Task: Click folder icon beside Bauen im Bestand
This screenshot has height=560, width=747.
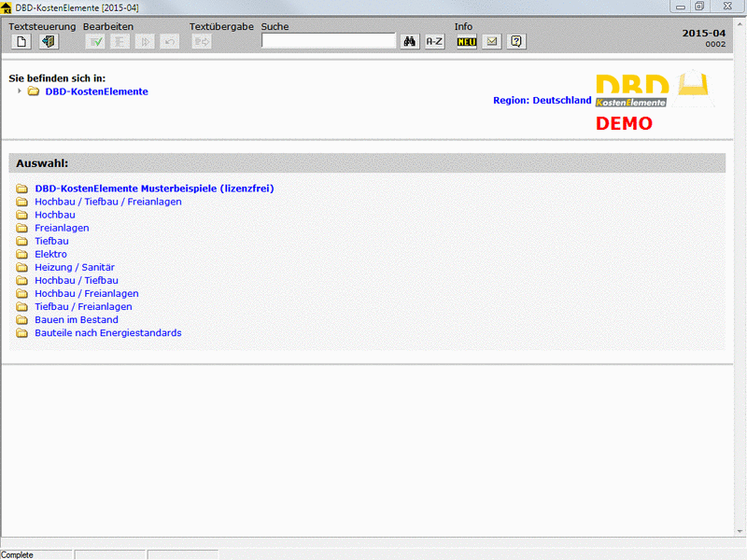Action: (21, 319)
